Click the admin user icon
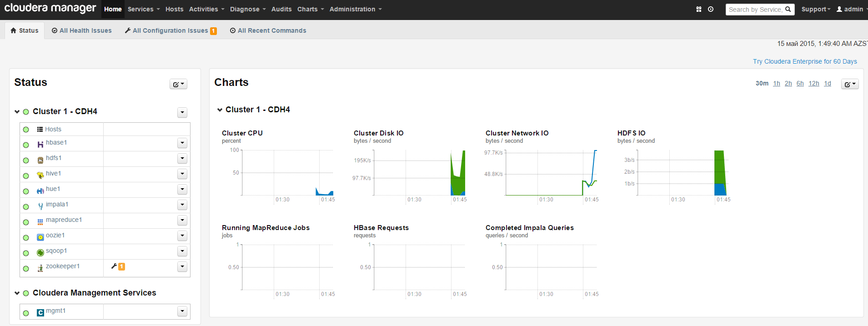 pos(839,9)
